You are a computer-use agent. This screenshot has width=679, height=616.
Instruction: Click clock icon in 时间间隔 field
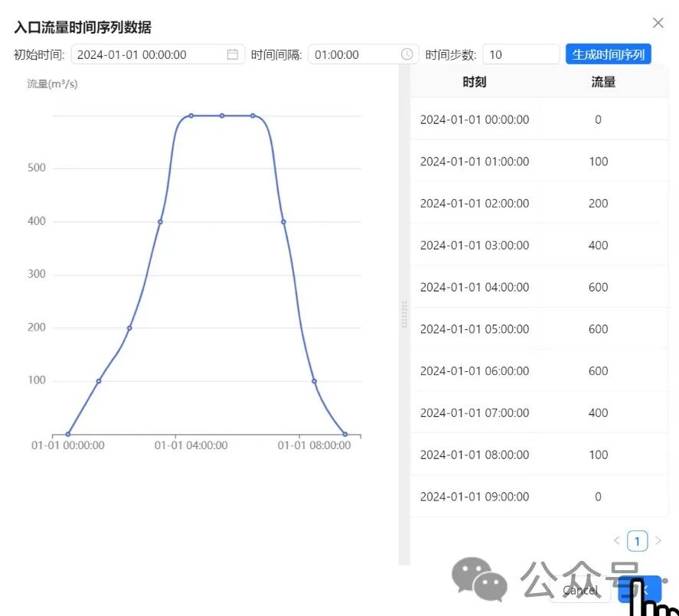tap(406, 54)
